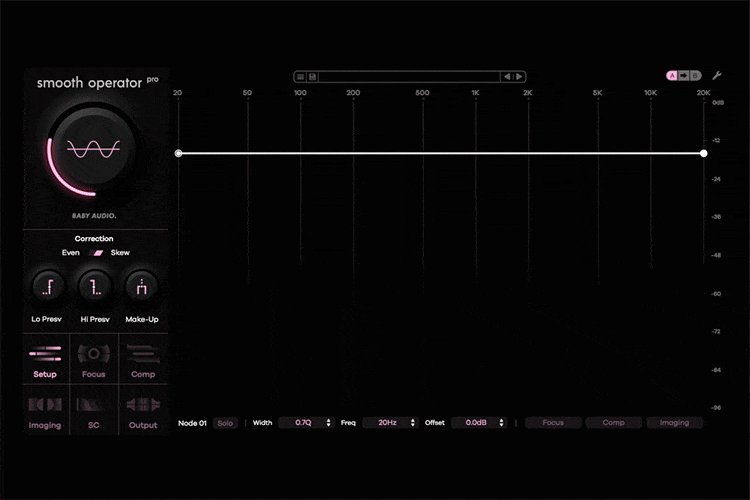Click the Comp button in node bar

click(614, 422)
